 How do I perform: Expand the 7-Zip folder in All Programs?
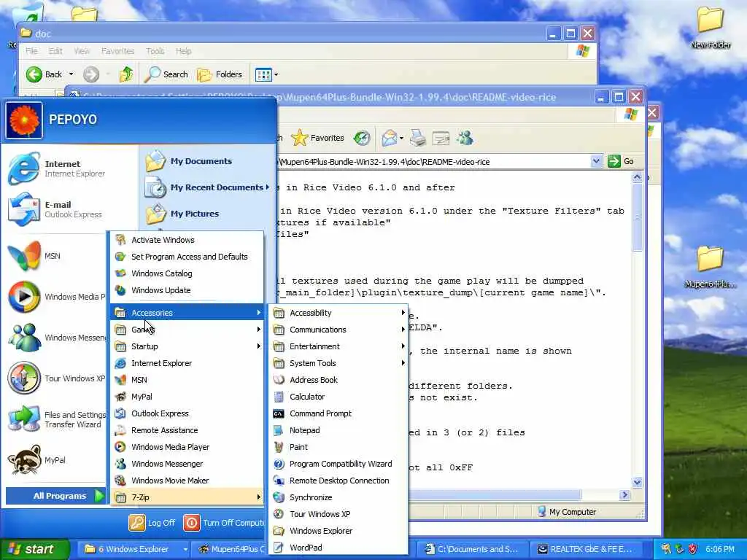tap(187, 497)
